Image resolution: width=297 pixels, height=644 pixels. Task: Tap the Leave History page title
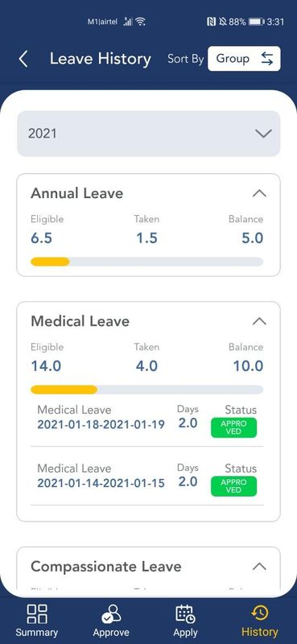coord(101,59)
